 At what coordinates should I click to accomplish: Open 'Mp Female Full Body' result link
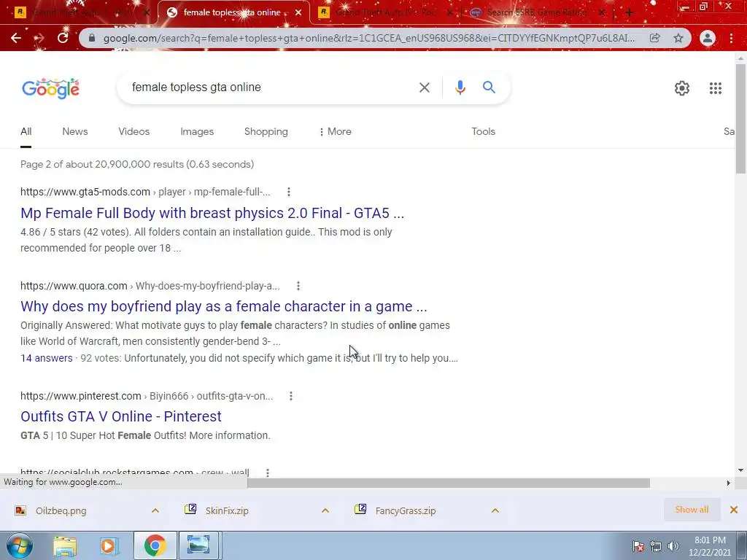tap(212, 213)
